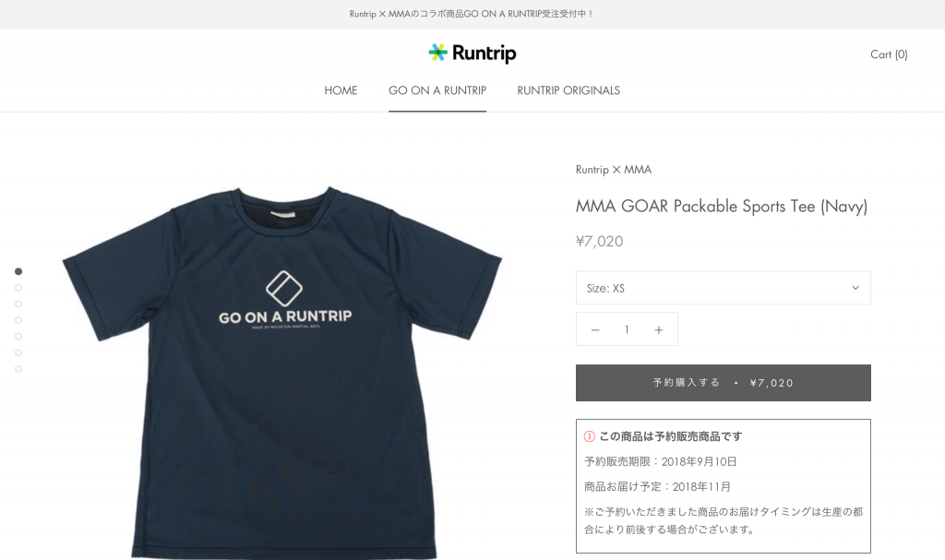Open the Cart (0) link
Screen dimensions: 945x560
(889, 54)
